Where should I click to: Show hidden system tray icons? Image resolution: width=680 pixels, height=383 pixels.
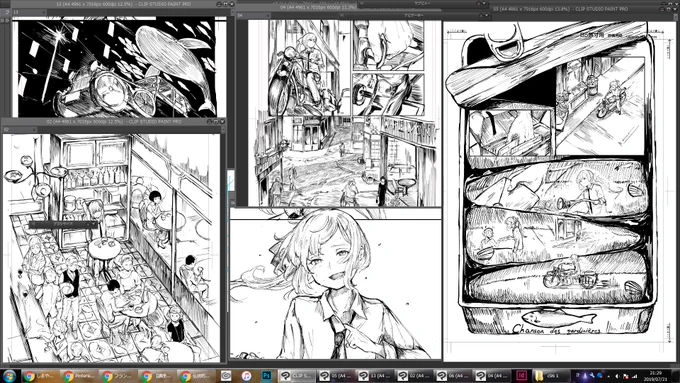click(608, 376)
